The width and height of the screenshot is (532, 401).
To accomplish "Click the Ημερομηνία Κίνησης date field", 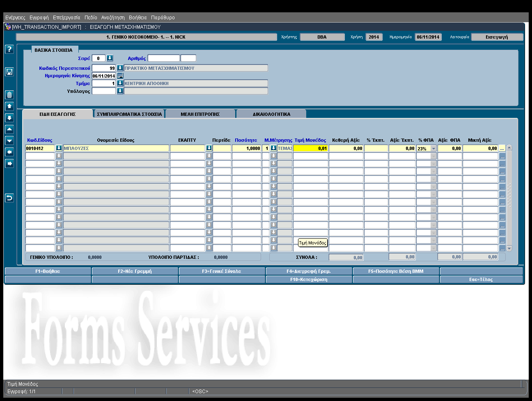I will pyautogui.click(x=104, y=76).
